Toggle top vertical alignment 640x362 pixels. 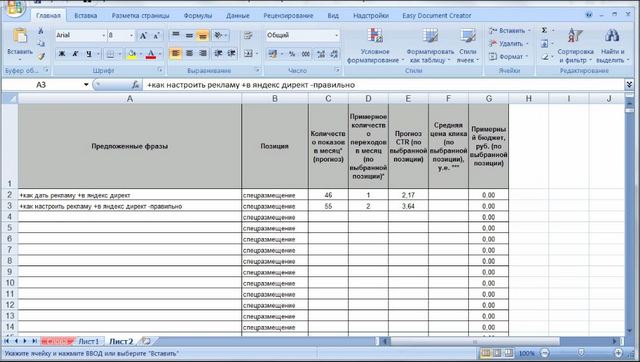coord(176,36)
